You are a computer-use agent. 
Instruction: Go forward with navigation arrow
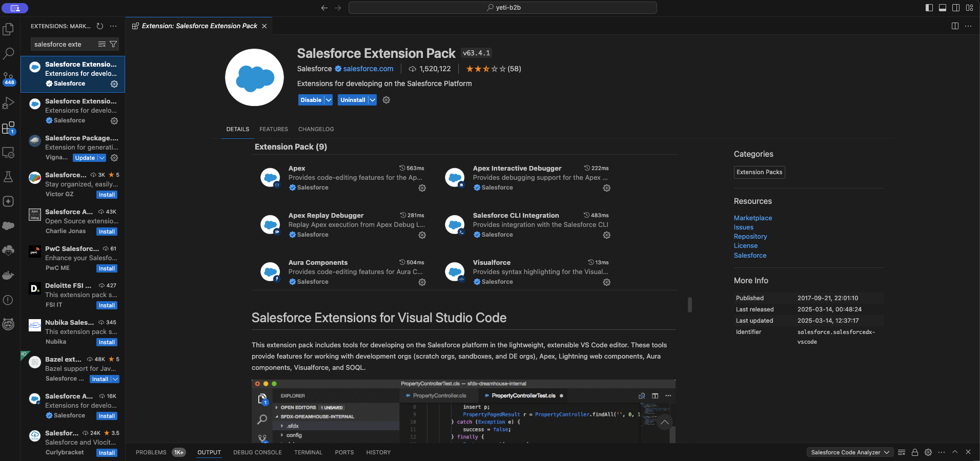coord(338,8)
